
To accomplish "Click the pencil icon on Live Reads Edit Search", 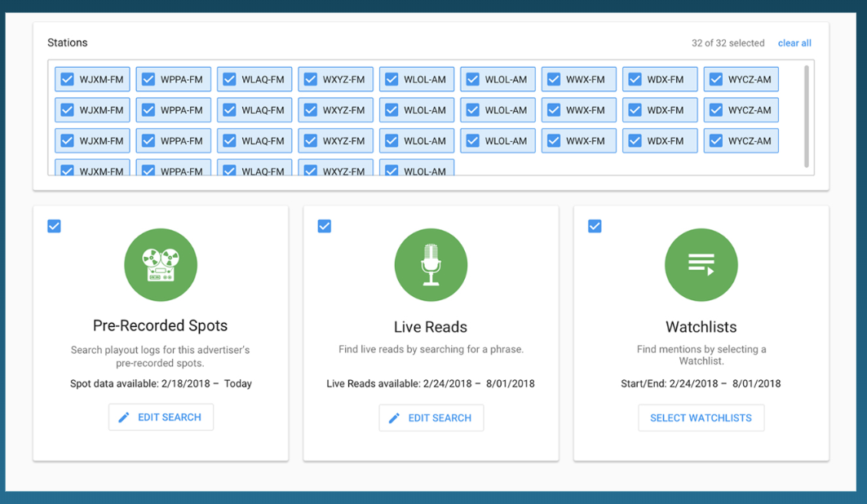I will [393, 418].
